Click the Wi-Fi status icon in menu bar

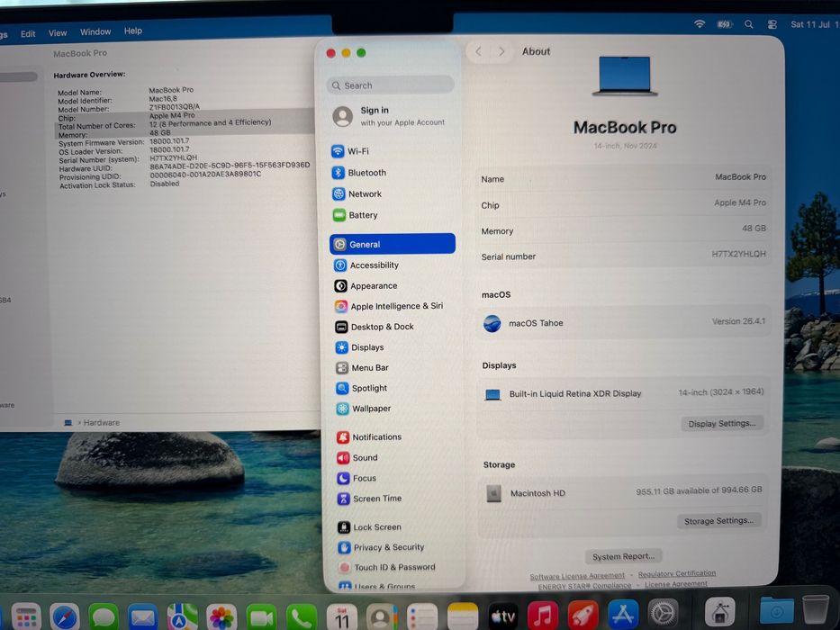pyautogui.click(x=700, y=24)
